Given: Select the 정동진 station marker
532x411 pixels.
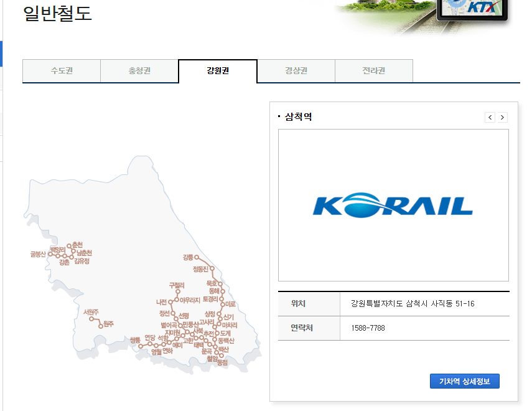Looking at the screenshot, I should point(212,268).
